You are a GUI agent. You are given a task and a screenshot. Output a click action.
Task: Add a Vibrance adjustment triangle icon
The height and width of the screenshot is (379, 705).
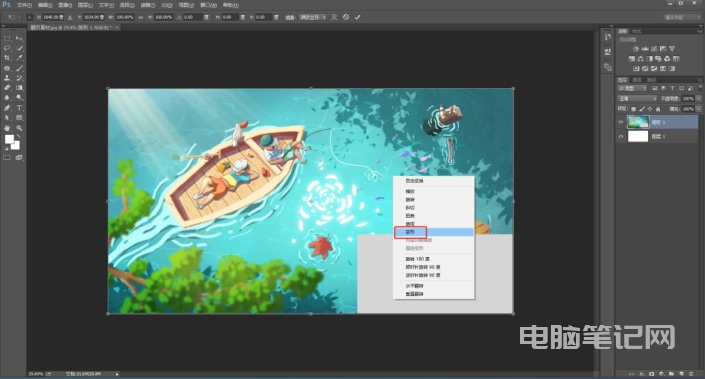[672, 49]
